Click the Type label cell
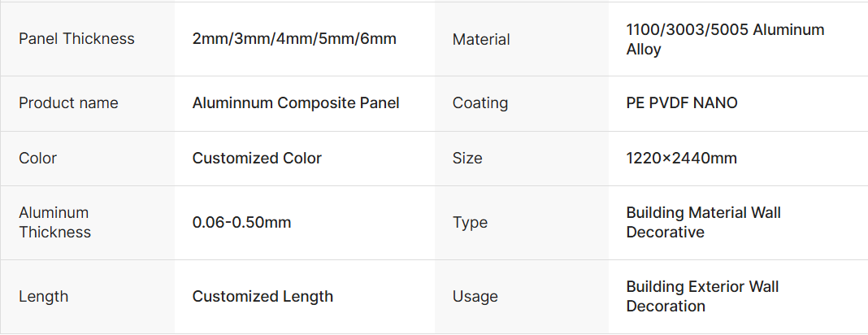The width and height of the screenshot is (868, 335). (470, 223)
